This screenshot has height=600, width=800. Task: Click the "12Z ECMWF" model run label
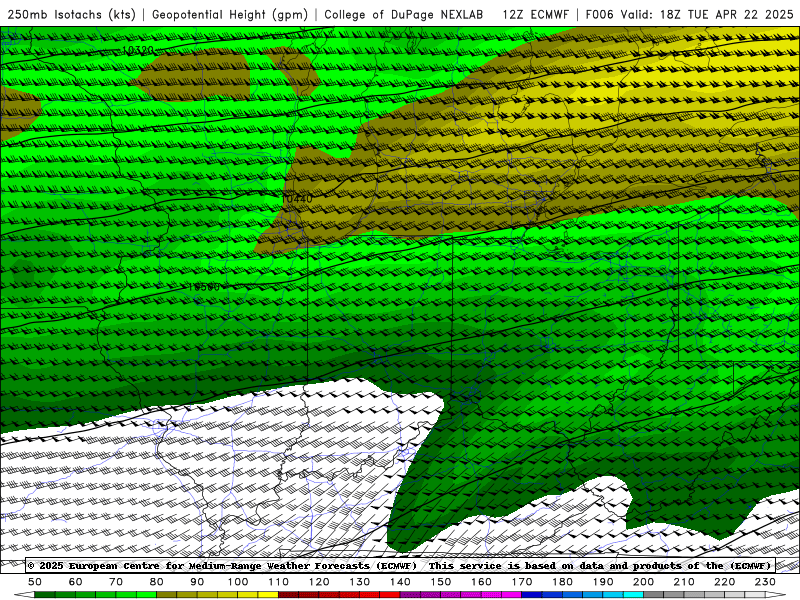point(536,14)
